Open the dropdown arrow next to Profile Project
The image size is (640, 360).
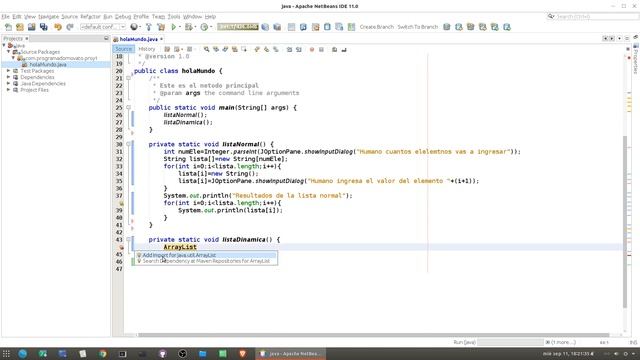click(211, 27)
